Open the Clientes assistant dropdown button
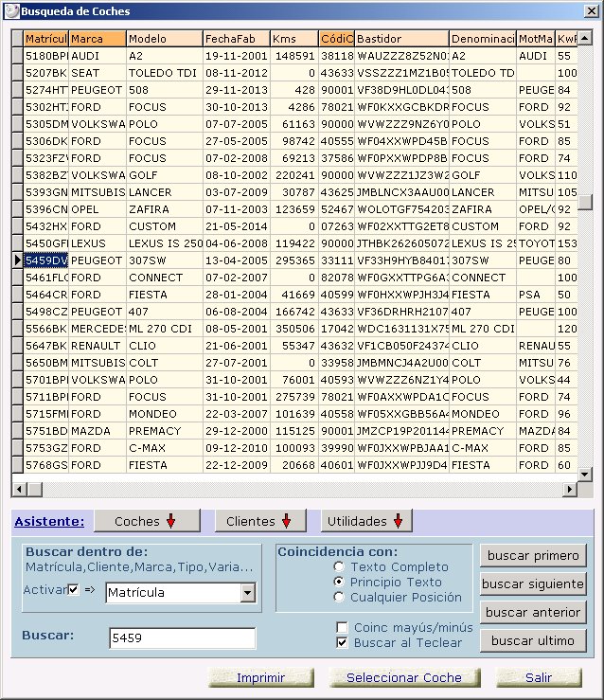The width and height of the screenshot is (604, 700). (260, 521)
